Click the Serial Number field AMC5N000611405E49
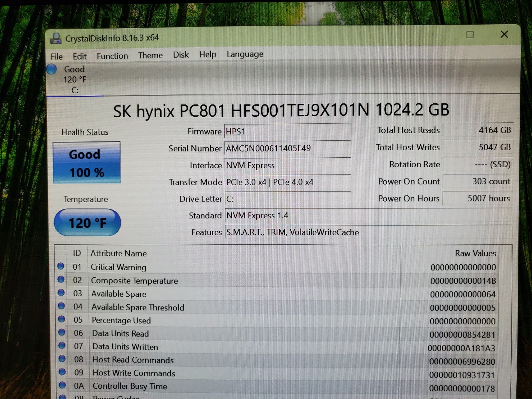 click(288, 148)
